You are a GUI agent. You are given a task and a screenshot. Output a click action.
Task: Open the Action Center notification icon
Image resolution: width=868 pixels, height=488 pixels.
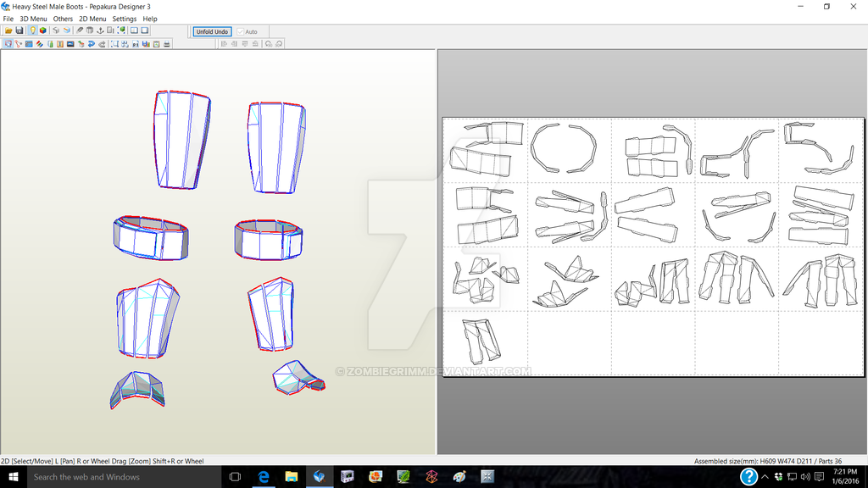coord(820,476)
